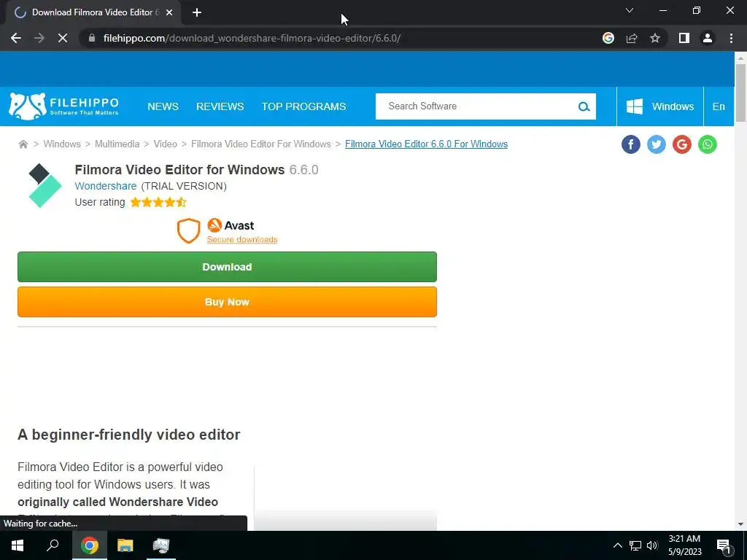747x560 pixels.
Task: Open a new tab with the plus button
Action: (x=197, y=12)
